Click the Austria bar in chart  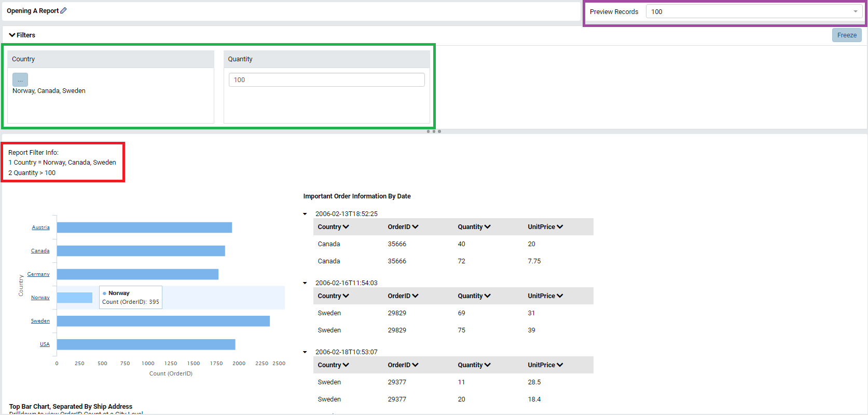click(144, 227)
